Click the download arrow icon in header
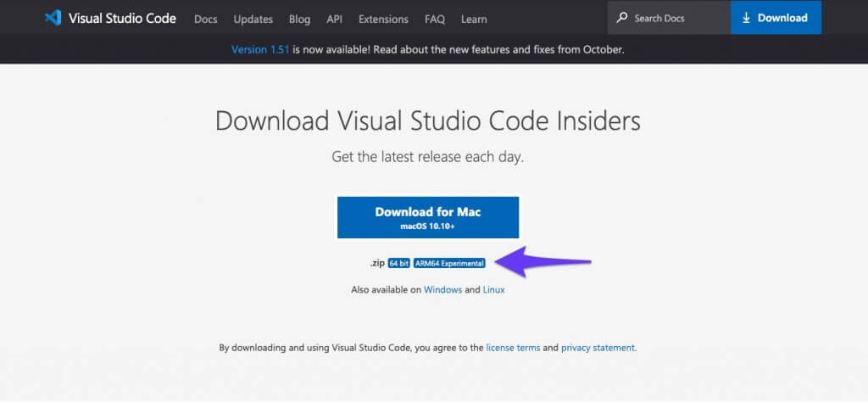This screenshot has width=868, height=402. 746,18
